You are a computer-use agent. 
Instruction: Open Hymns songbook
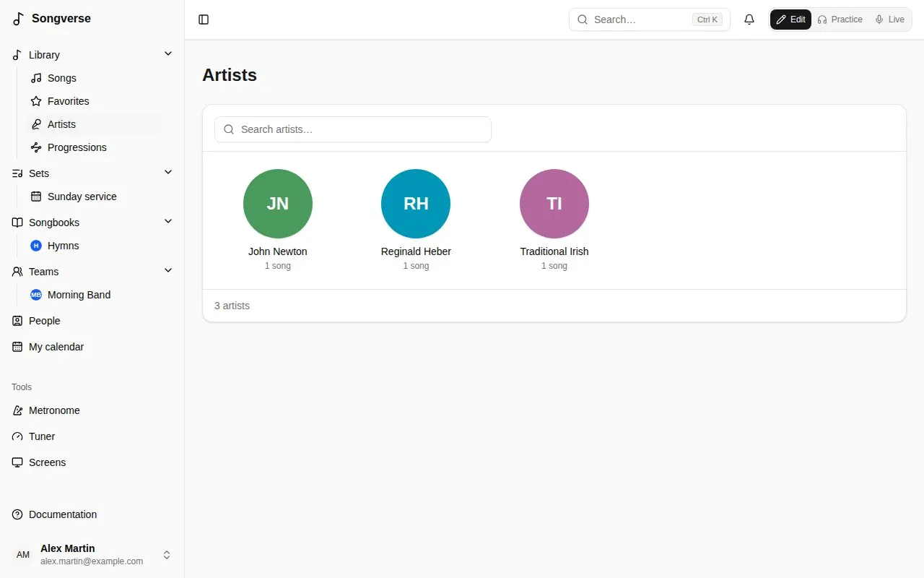(92, 246)
